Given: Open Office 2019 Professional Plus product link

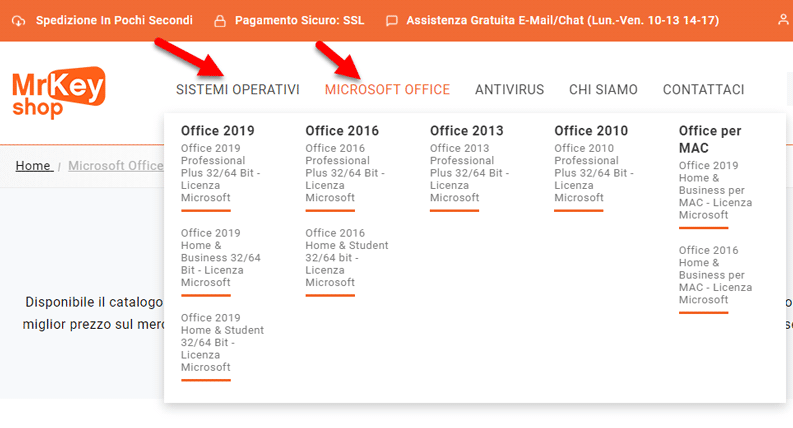Looking at the screenshot, I should (x=221, y=173).
